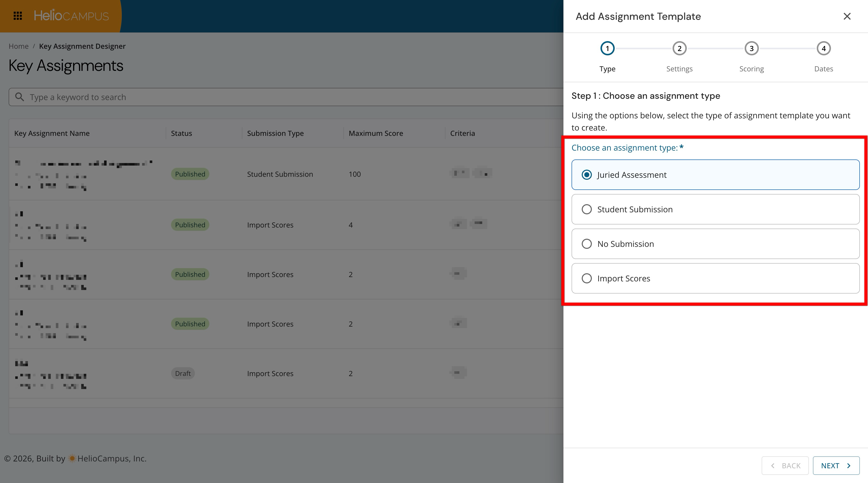Viewport: 868px width, 483px height.
Task: Pick the No Submission radio option
Action: [x=587, y=244]
